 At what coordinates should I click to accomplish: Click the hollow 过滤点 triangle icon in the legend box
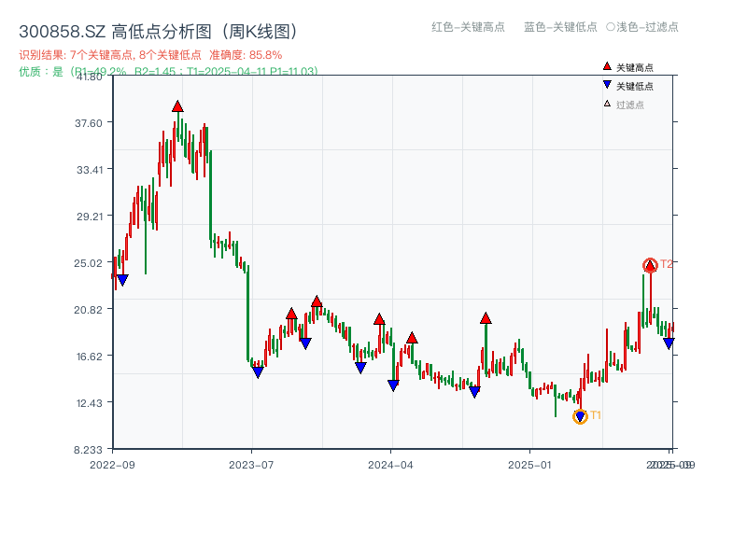(x=605, y=103)
